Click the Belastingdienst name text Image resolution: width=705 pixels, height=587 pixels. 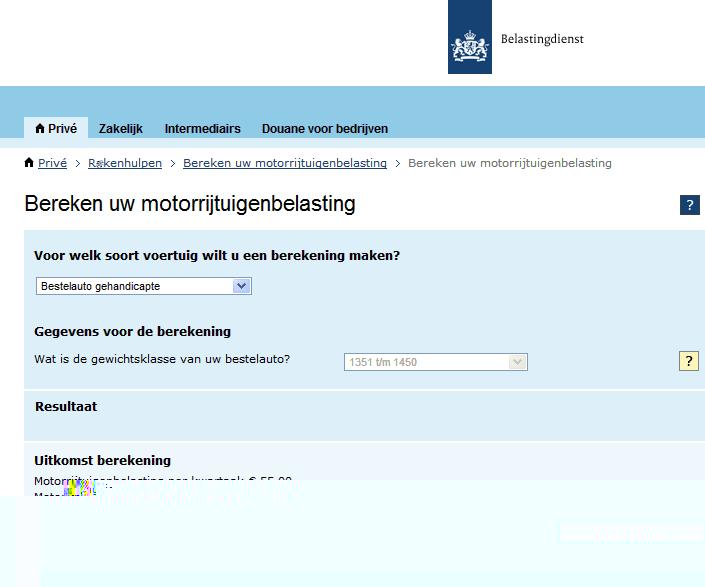pyautogui.click(x=542, y=39)
